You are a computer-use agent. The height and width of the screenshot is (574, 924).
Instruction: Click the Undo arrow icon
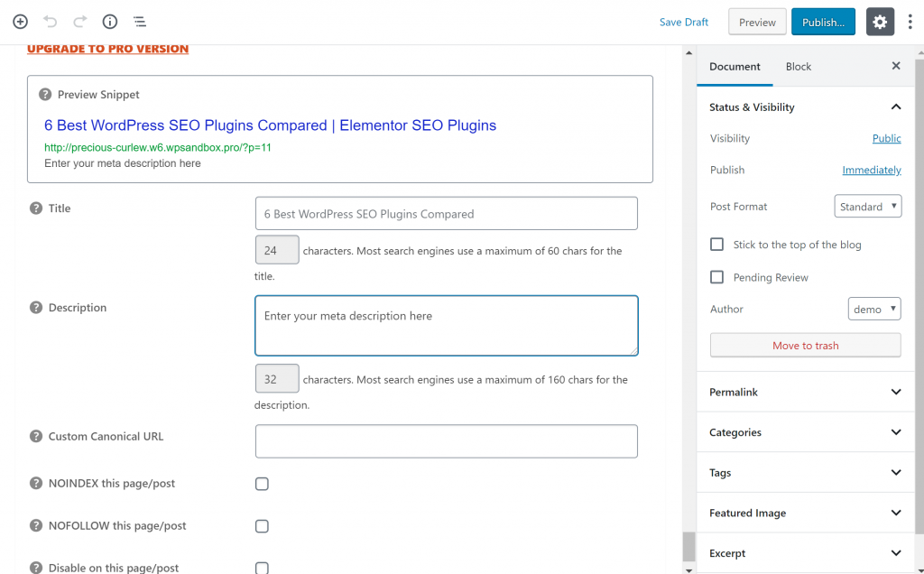click(x=51, y=22)
